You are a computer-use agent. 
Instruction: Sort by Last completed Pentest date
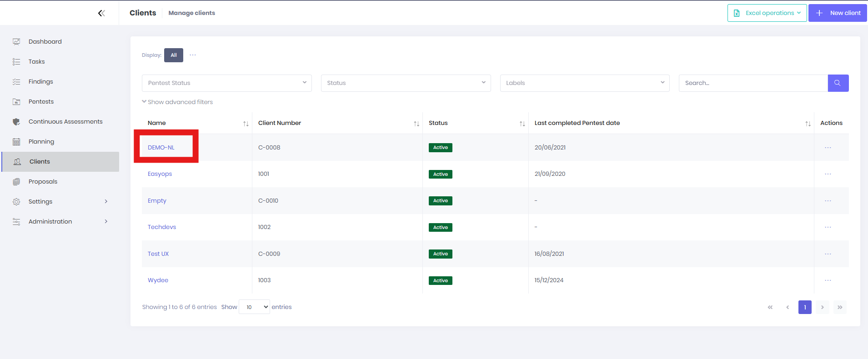click(x=808, y=124)
